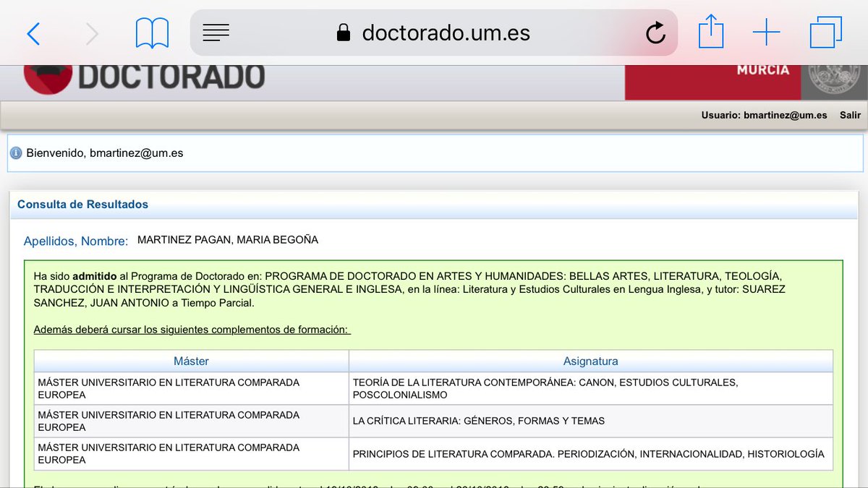
Task: Click the Asignatura column header
Action: tap(591, 361)
